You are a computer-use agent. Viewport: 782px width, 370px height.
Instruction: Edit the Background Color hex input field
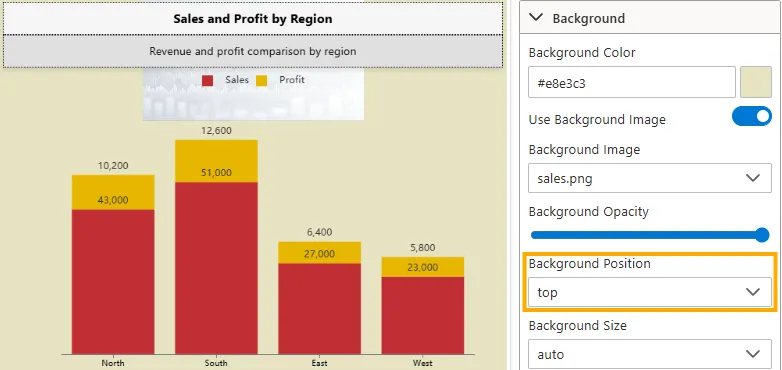point(632,82)
